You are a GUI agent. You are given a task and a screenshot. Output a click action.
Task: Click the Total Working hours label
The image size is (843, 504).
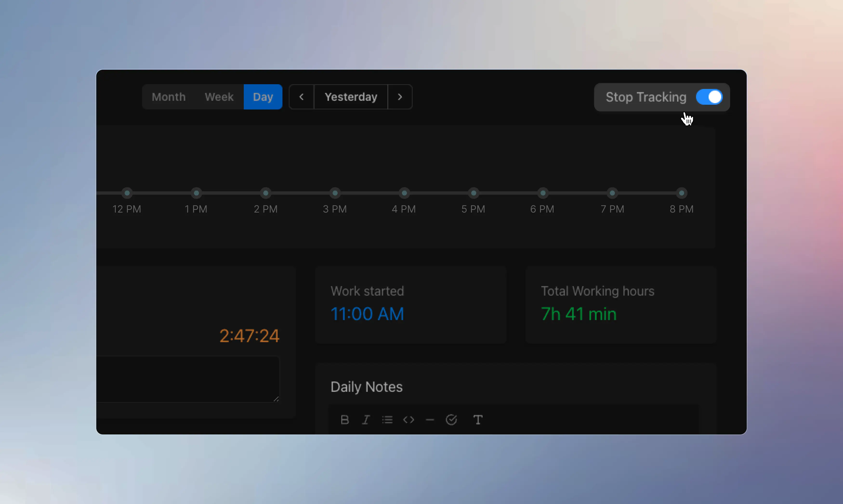click(598, 291)
